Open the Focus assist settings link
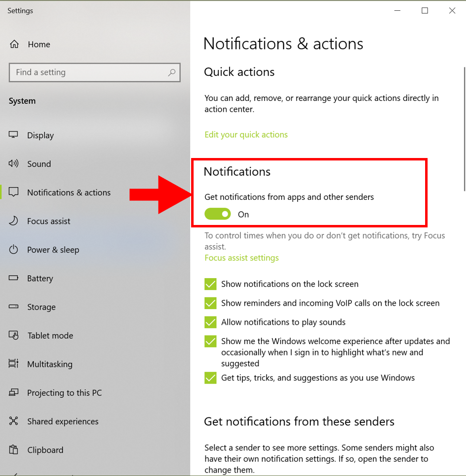This screenshot has height=476, width=466. [x=241, y=258]
